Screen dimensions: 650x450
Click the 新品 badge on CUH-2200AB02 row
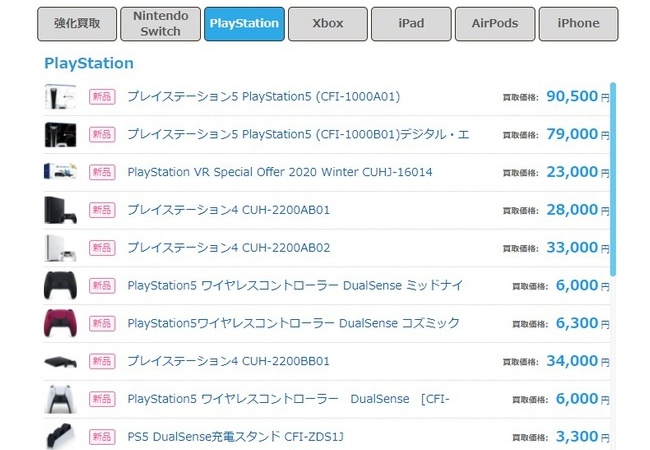point(102,248)
